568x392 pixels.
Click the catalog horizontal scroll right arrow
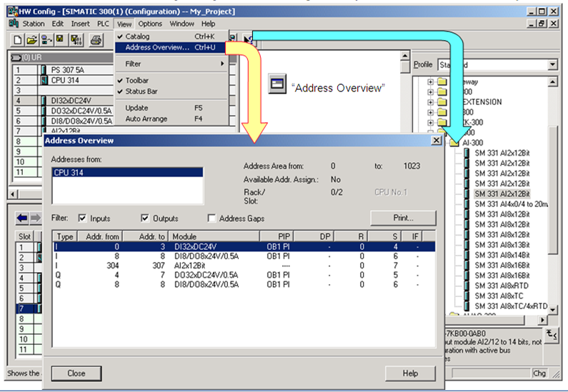[542, 320]
